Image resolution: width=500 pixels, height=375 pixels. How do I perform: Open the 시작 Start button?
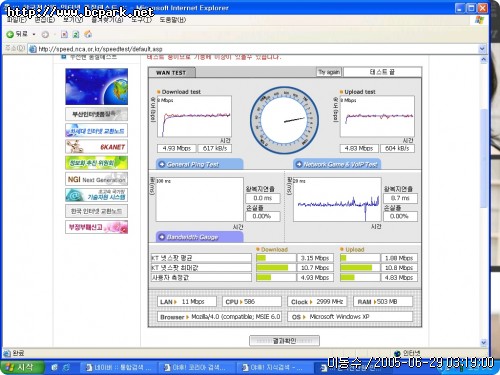click(22, 367)
